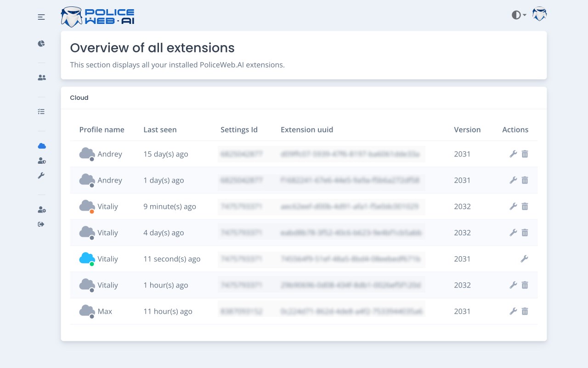
Task: Click the PoliceWeb.AI logo
Action: [98, 17]
